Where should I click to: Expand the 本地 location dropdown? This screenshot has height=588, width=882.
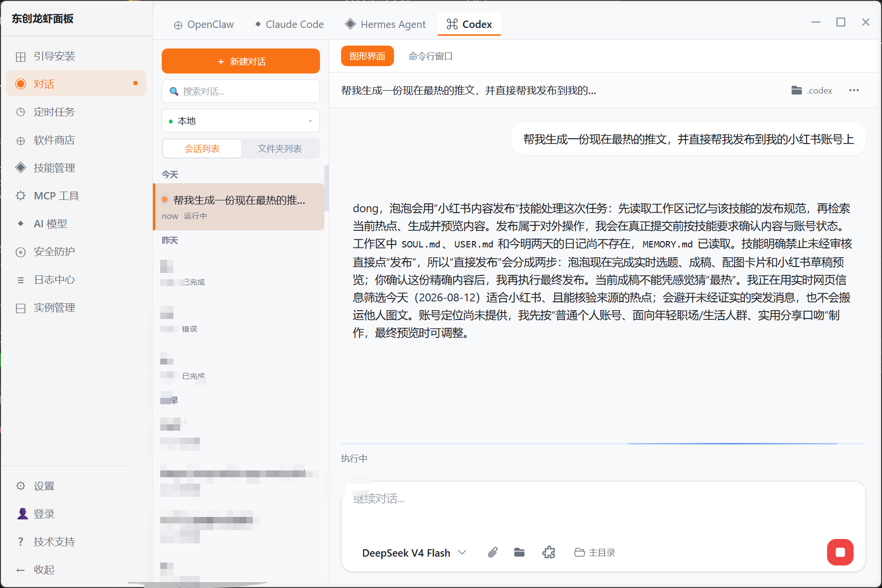[x=241, y=121]
